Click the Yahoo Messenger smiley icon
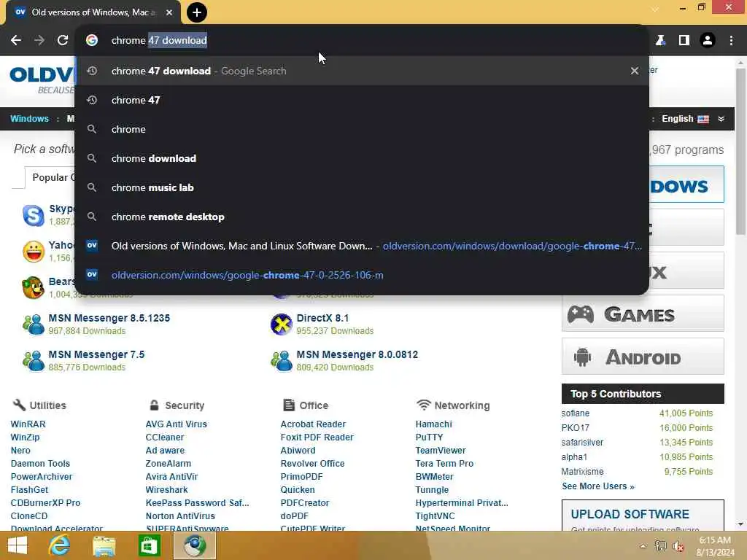This screenshot has width=747, height=560. (x=34, y=252)
